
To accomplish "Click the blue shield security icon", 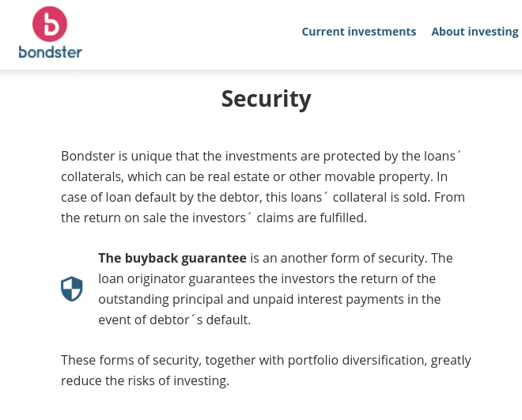I will pos(71,289).
